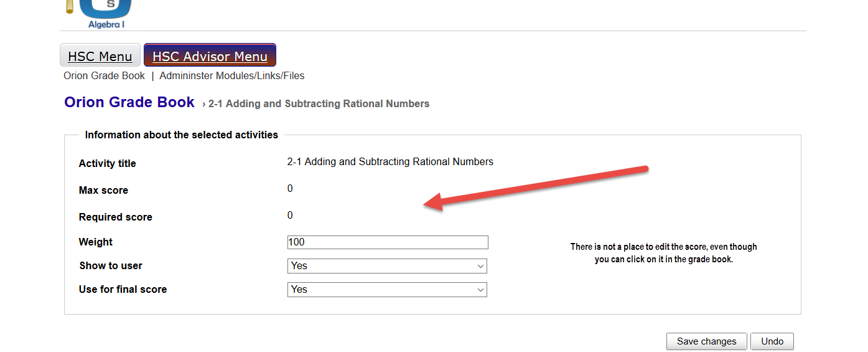Focus the Weight input field
The image size is (868, 352).
click(x=388, y=242)
